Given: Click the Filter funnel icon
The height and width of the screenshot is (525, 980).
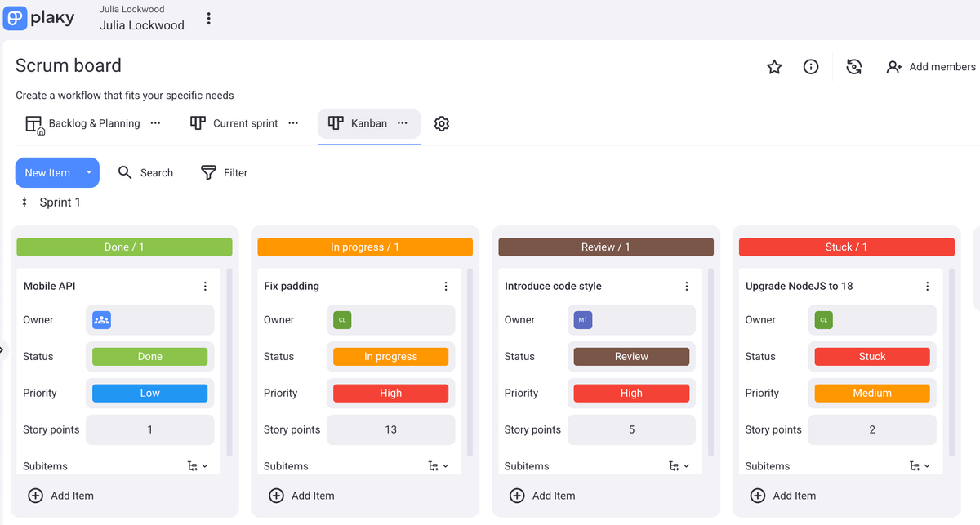Looking at the screenshot, I should (209, 172).
